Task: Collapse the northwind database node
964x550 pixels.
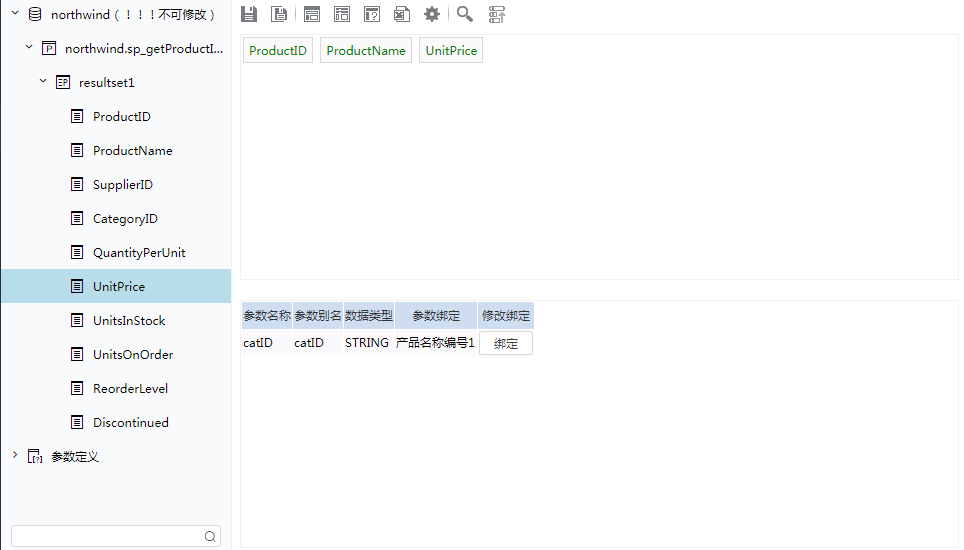Action: point(15,13)
